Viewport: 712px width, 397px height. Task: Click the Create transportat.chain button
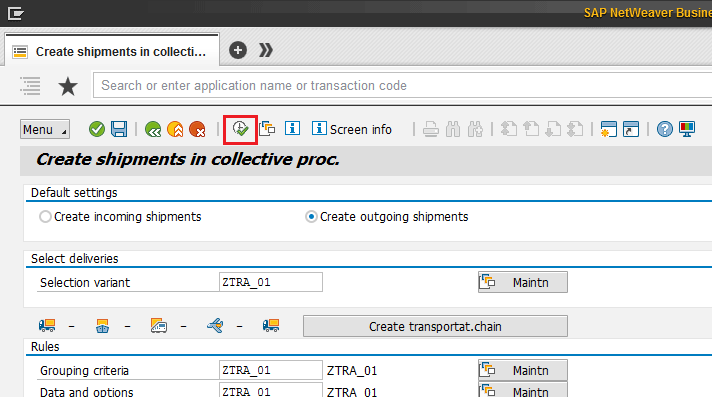click(x=435, y=326)
